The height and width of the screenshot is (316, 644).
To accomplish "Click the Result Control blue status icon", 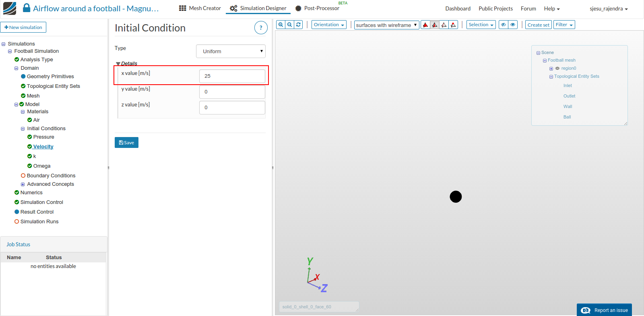I will pyautogui.click(x=17, y=212).
